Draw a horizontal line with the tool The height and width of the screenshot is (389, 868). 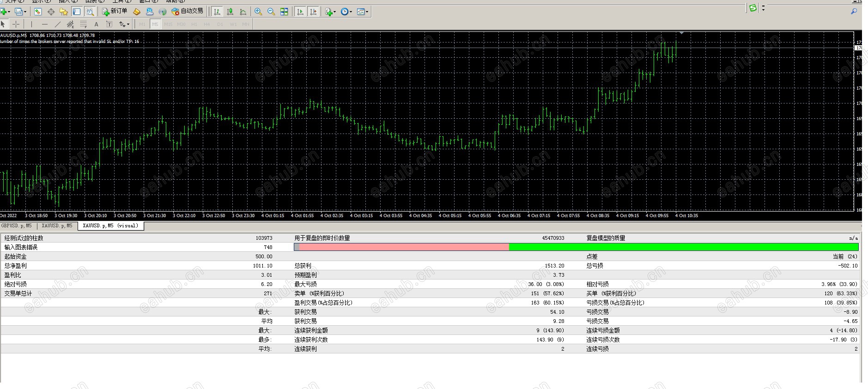pos(44,24)
